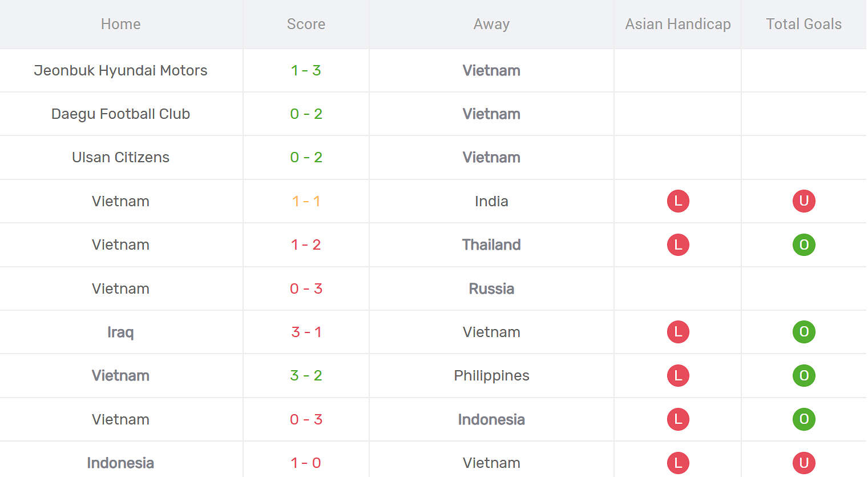Click the red U badge in bottom Indonesia row
868x477 pixels.
804,463
